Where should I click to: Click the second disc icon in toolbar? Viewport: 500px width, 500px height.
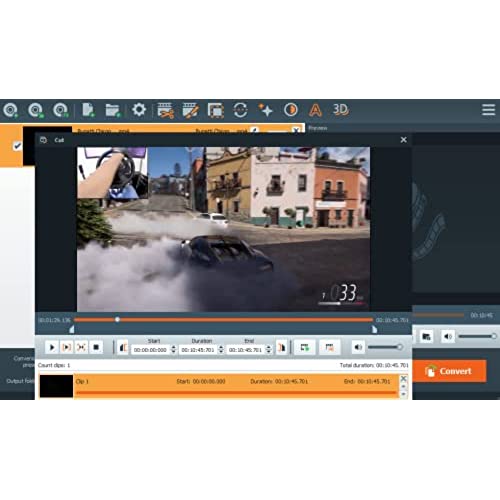(x=36, y=110)
